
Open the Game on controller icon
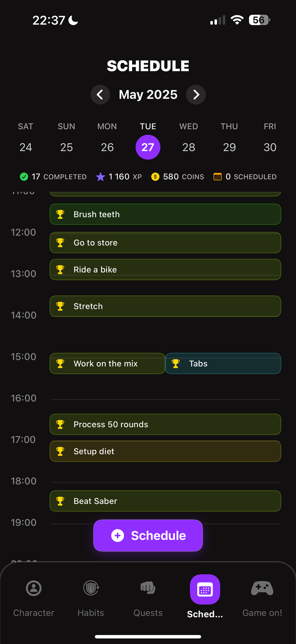point(262,588)
